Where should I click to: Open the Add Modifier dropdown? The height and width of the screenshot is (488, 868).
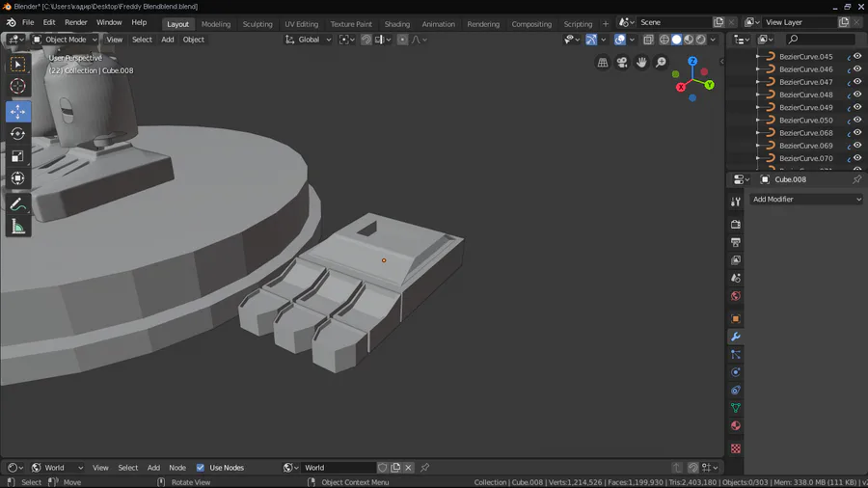[806, 200]
